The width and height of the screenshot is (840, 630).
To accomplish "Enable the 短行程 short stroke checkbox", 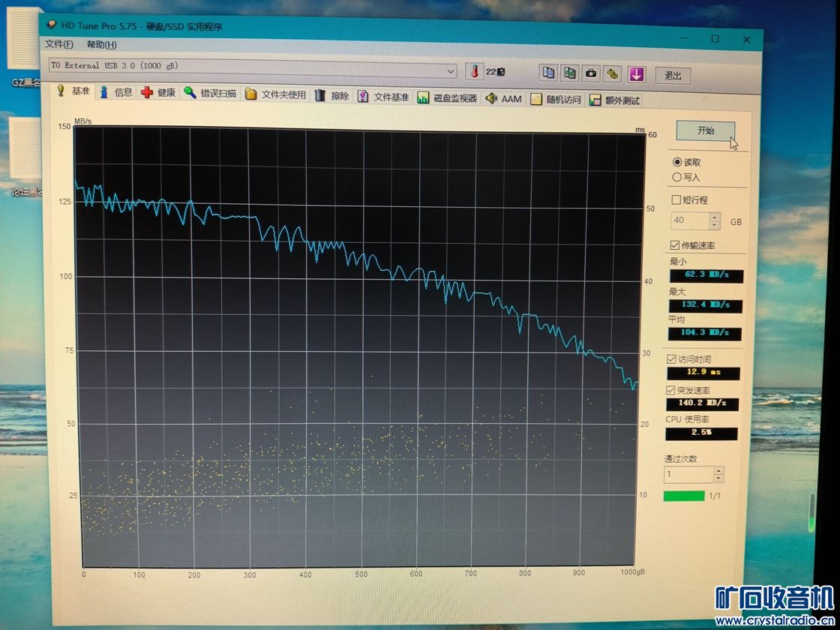I will click(676, 199).
